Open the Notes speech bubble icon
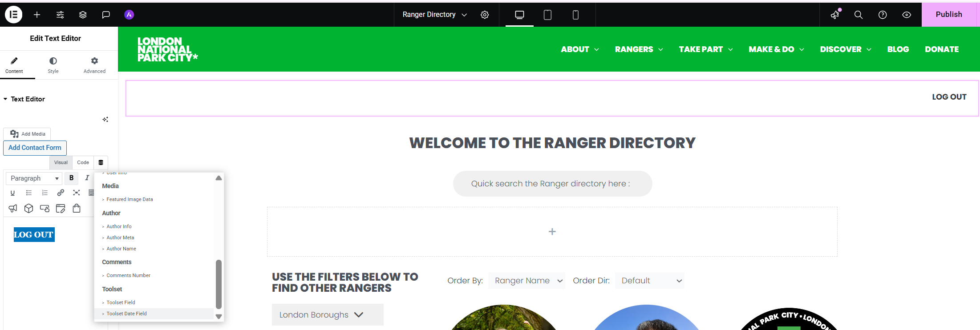 106,15
